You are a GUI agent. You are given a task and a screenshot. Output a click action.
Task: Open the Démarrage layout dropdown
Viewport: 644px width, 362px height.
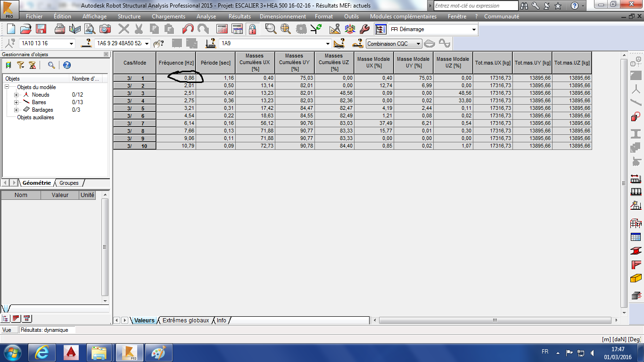[474, 29]
